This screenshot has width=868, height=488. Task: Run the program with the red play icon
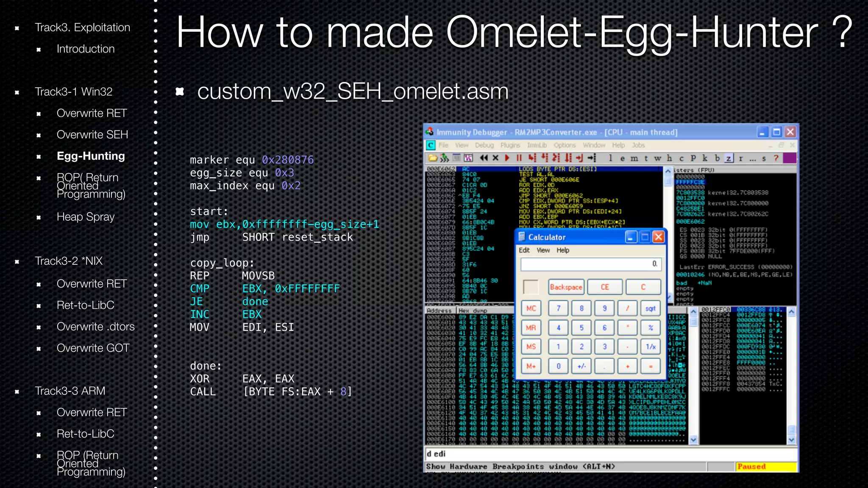507,158
